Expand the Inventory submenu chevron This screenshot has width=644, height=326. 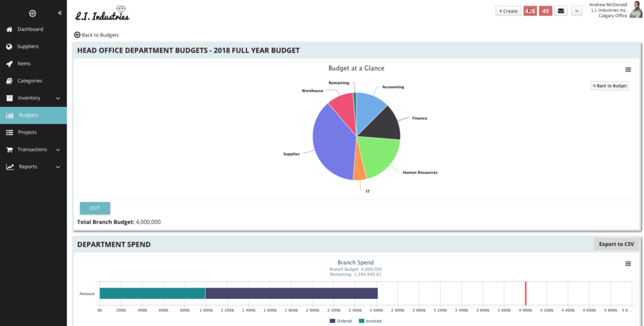(58, 98)
